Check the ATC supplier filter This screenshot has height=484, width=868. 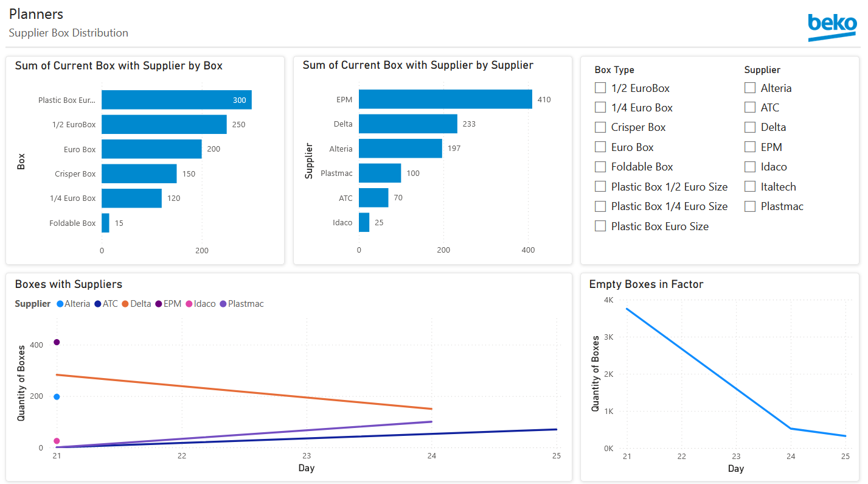[x=750, y=108]
